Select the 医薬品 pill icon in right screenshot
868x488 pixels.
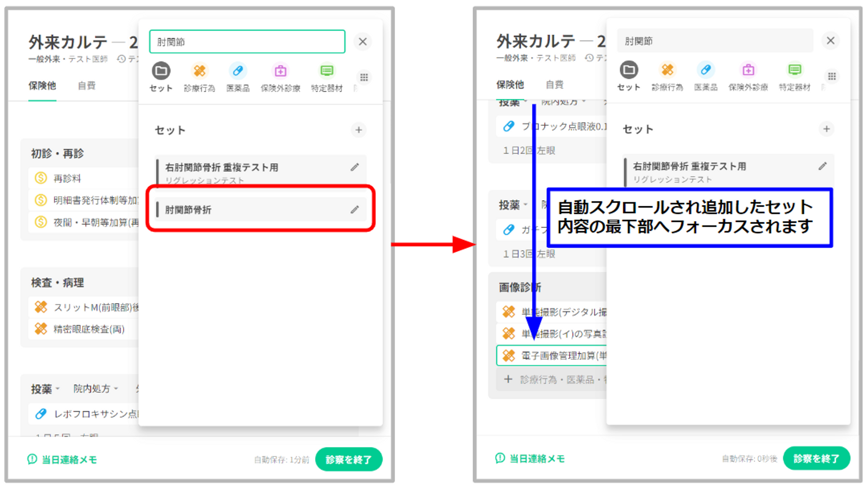(706, 70)
